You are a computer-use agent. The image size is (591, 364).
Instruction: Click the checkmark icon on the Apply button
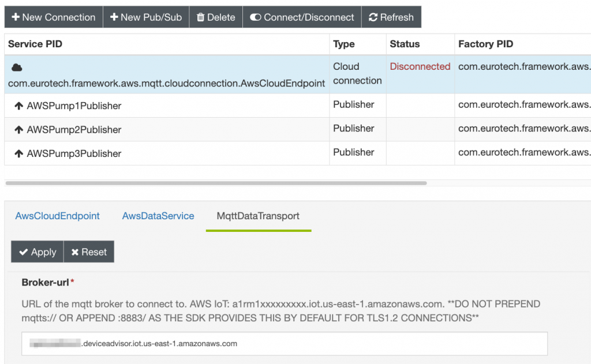(24, 252)
